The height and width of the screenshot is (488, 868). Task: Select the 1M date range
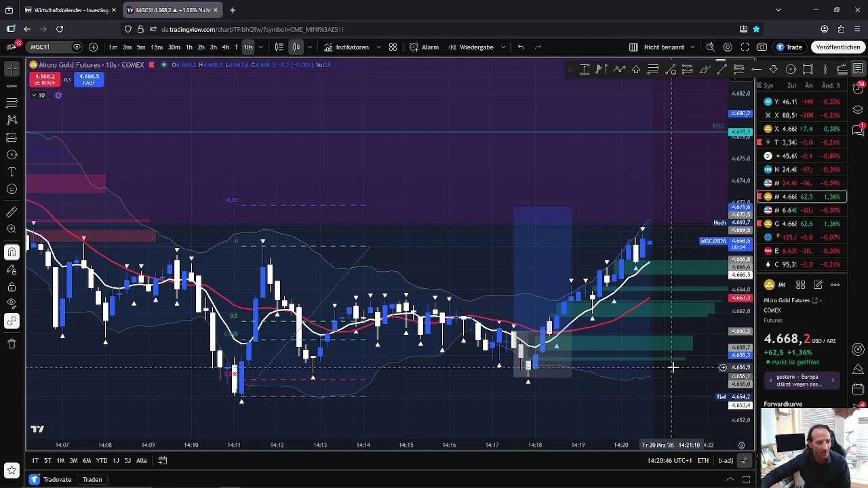(60, 460)
